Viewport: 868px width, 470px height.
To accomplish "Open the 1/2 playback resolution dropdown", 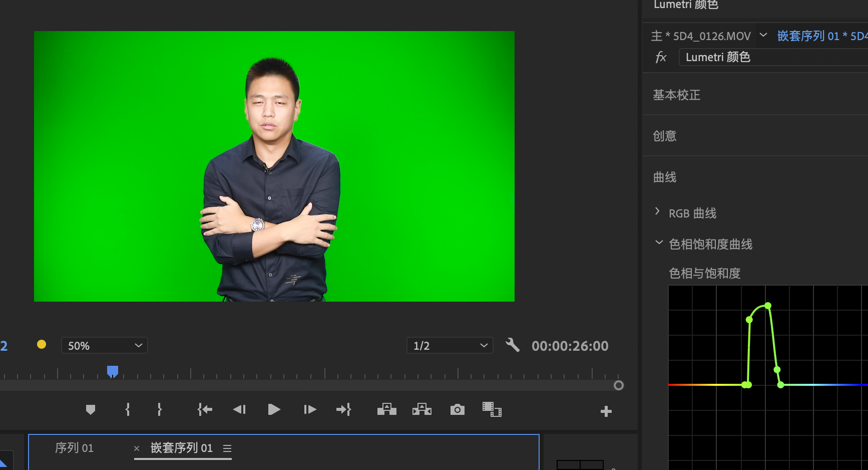I will pyautogui.click(x=450, y=345).
